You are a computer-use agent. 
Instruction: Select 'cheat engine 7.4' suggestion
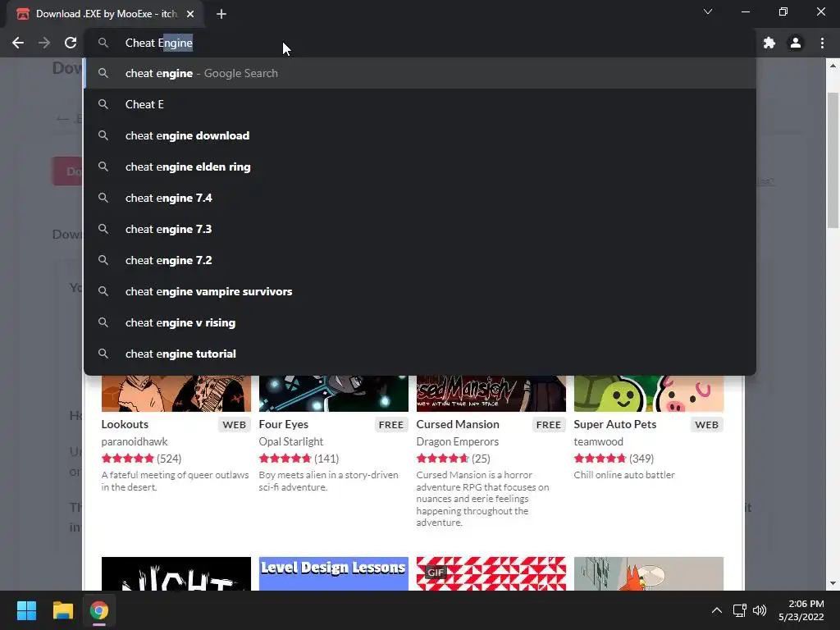click(420, 198)
